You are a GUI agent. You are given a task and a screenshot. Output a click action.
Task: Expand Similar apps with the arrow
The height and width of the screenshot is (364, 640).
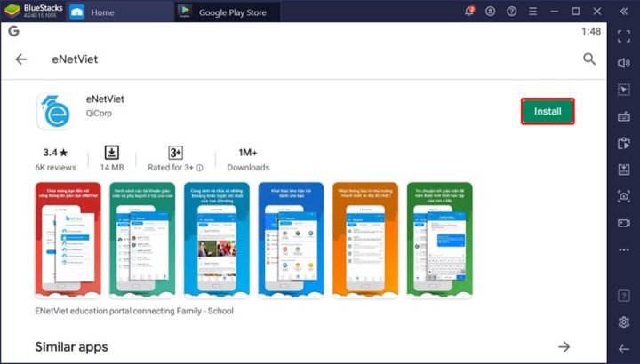tap(564, 346)
